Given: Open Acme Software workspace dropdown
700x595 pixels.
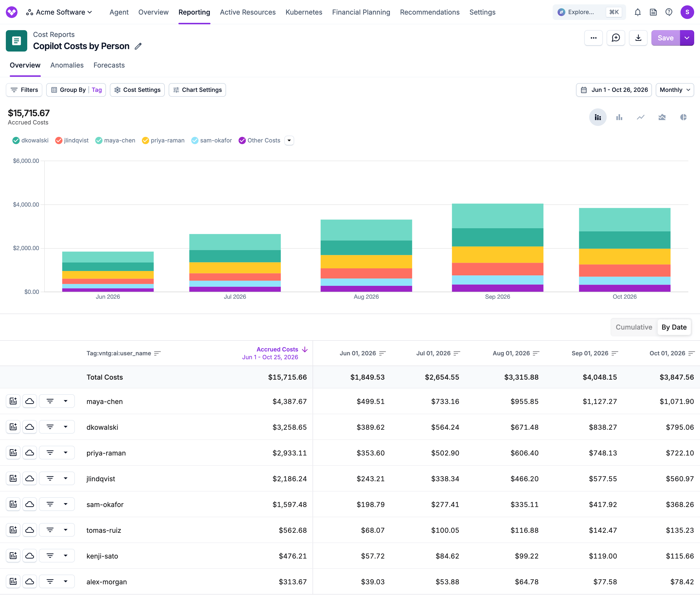Looking at the screenshot, I should coord(59,12).
